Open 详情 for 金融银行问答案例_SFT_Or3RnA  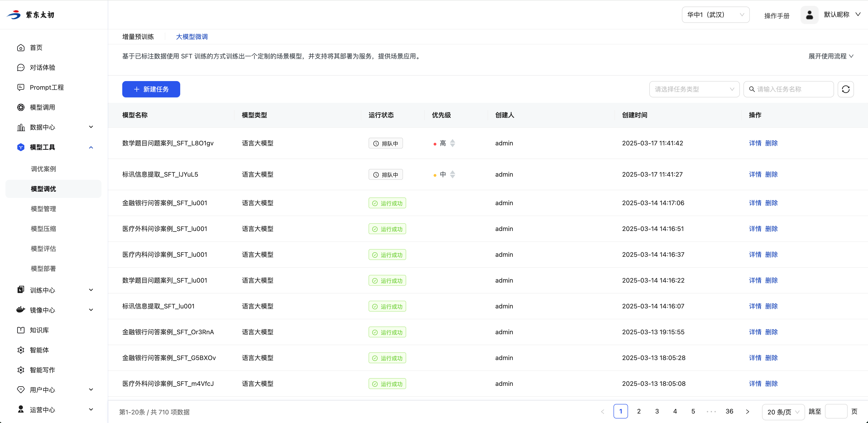[x=755, y=332]
